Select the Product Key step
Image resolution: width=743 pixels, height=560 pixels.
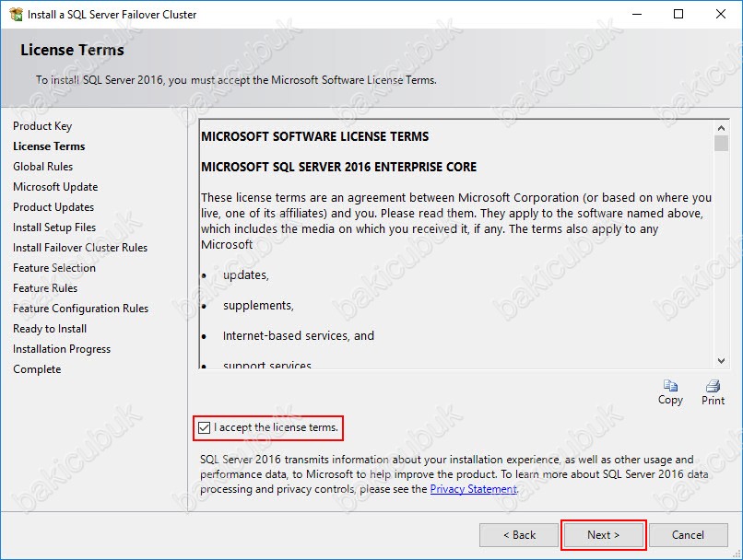coord(42,126)
